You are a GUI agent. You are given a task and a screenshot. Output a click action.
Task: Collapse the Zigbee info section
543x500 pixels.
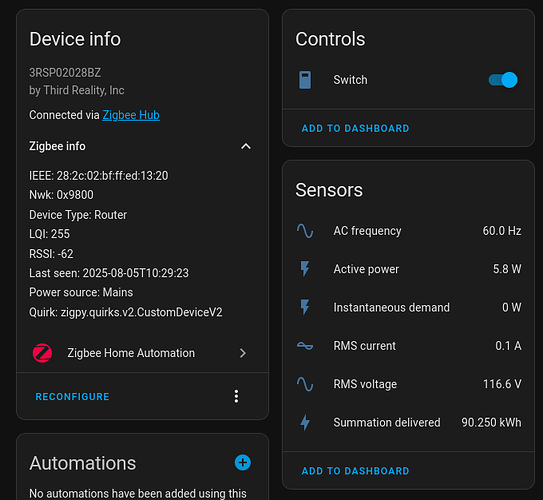pos(246,146)
